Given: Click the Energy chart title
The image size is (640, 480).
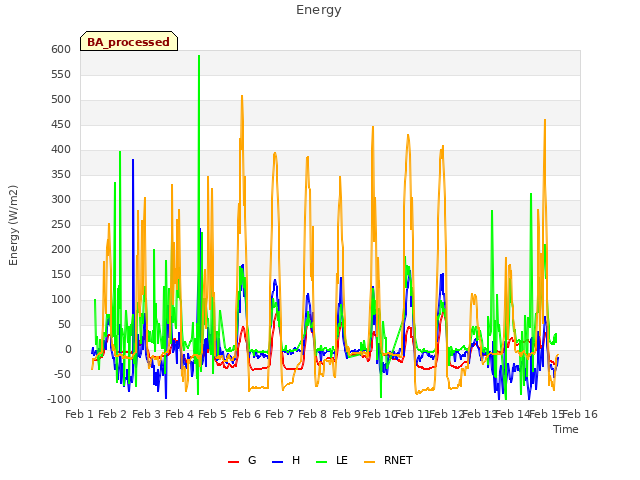Looking at the screenshot, I should point(319,10).
